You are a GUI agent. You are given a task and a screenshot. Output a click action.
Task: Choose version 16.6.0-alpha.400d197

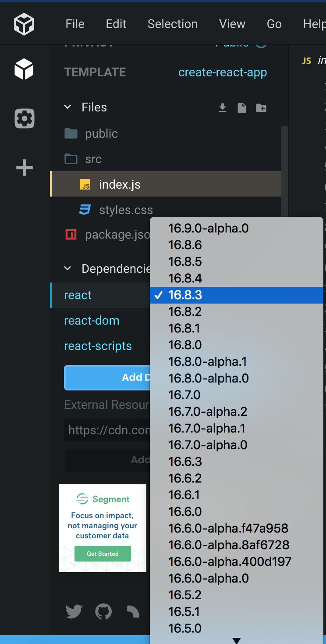tap(237, 562)
